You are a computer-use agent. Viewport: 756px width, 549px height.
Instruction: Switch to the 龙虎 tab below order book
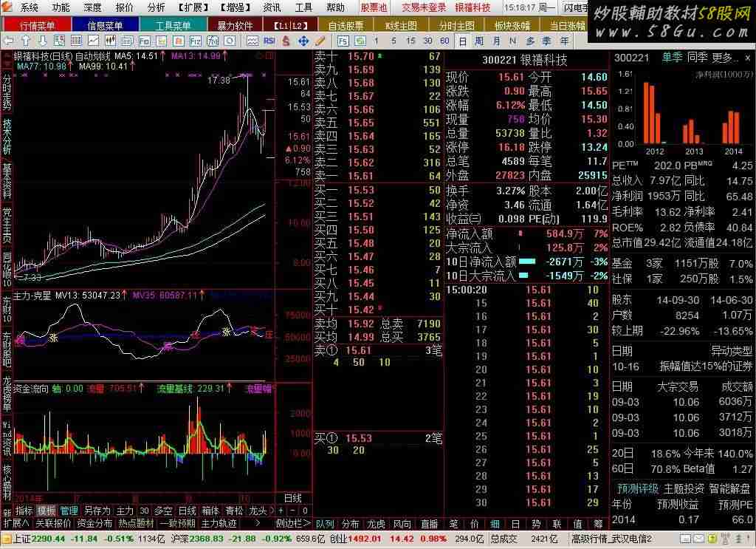click(x=376, y=524)
